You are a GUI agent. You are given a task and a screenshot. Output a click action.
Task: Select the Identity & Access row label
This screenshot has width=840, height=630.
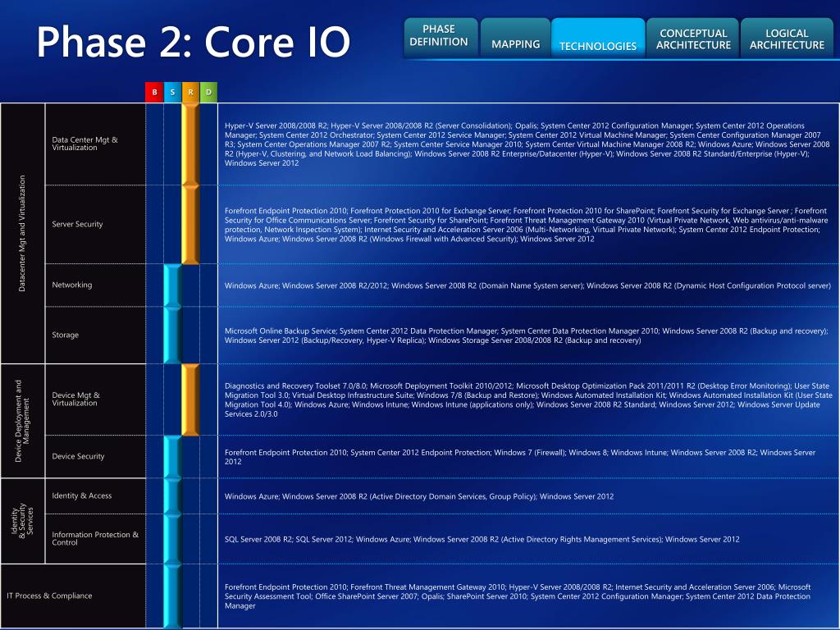(81, 495)
